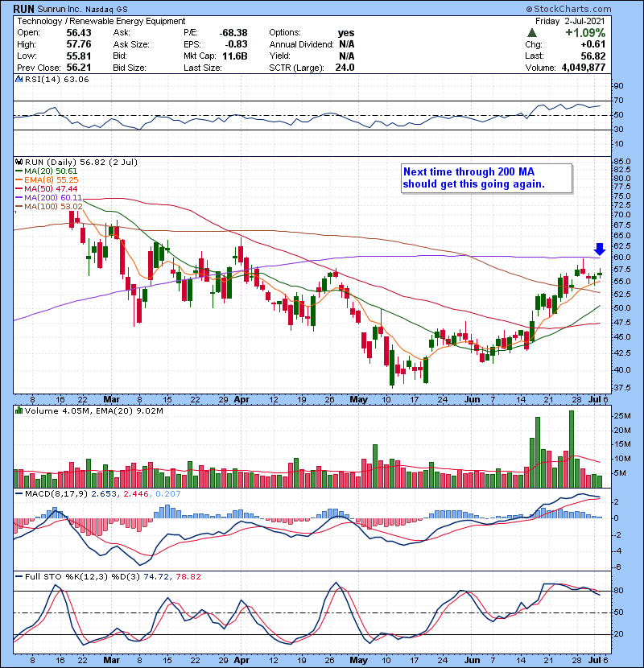Click the Mar label on bottom date axis
The width and height of the screenshot is (644, 668).
[112, 660]
